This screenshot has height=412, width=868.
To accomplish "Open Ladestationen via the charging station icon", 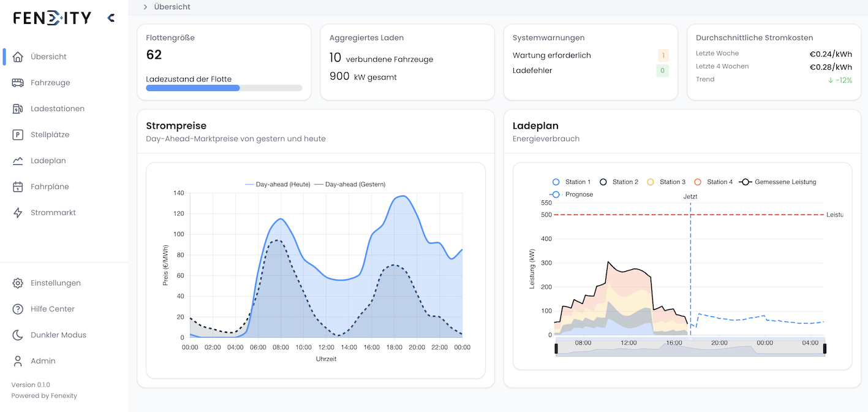I will (x=19, y=108).
